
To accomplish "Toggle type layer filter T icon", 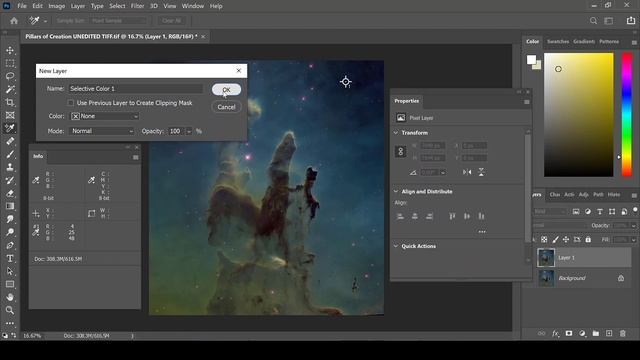I will pyautogui.click(x=600, y=211).
